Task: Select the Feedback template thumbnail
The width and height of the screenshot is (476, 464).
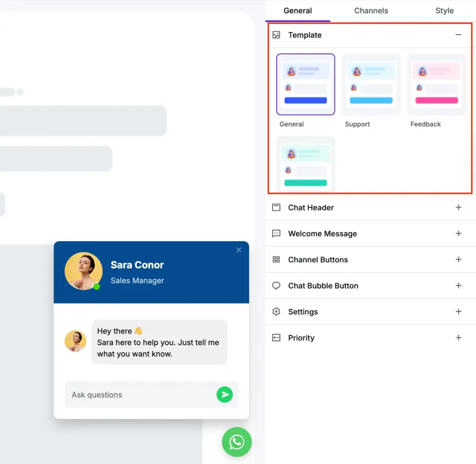Action: [436, 84]
